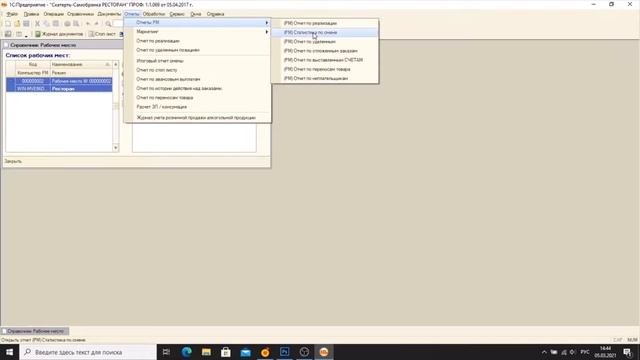Click the Наименование column header
Screen dimensions: 640x360
[x=80, y=64]
